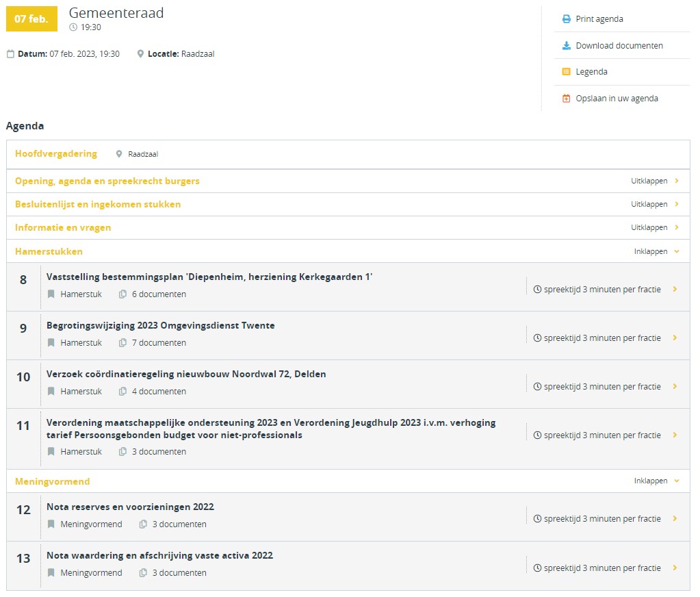Click the documents icon beside 6 documenten
Screen dimensions: 700x597
[x=122, y=294]
